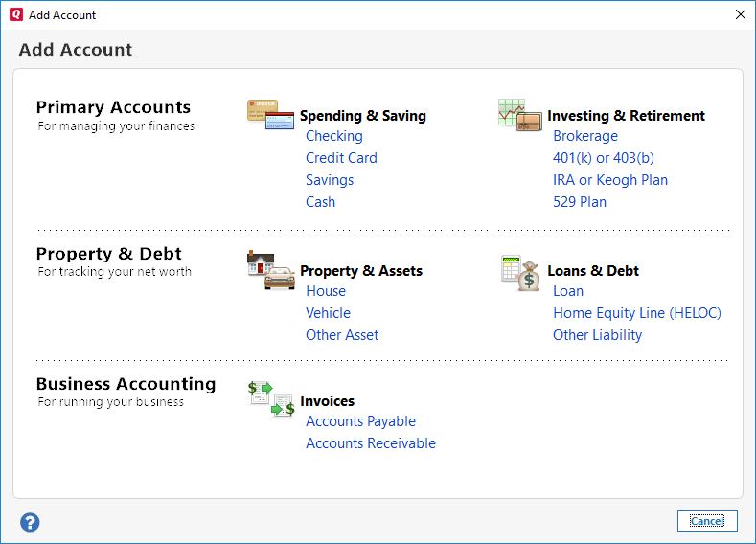Viewport: 756px width, 544px height.
Task: Choose 401(k) or 403(b) account
Action: (604, 158)
